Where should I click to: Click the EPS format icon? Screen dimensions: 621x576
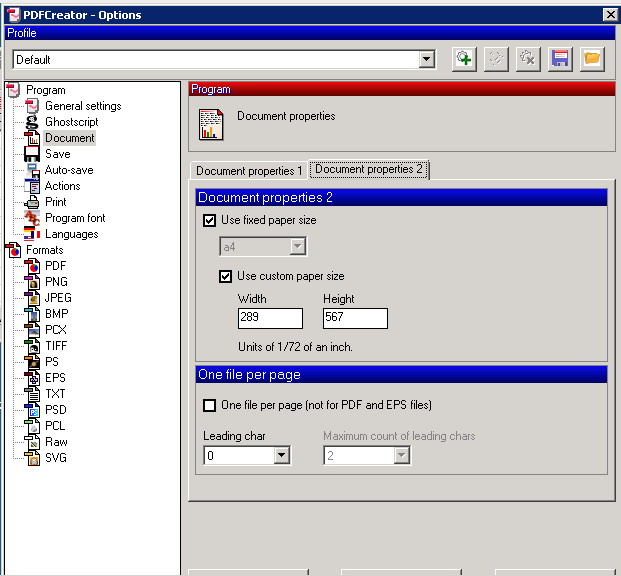[x=32, y=378]
